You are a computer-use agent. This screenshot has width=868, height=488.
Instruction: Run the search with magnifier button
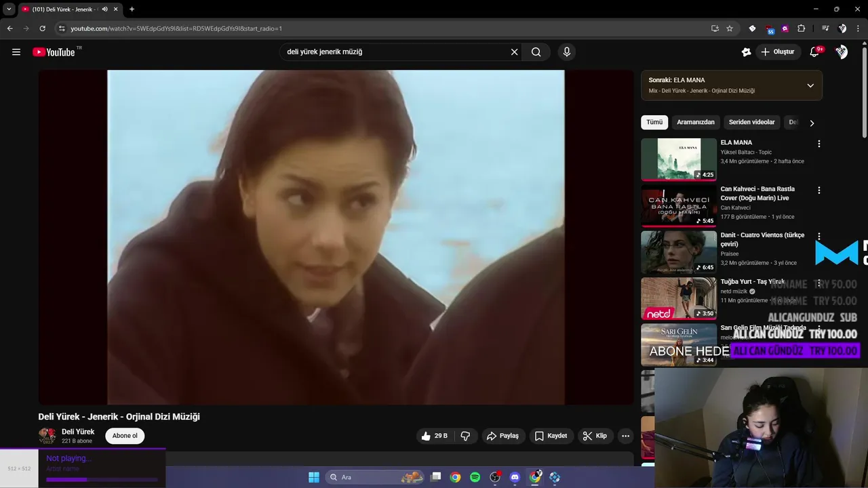536,52
